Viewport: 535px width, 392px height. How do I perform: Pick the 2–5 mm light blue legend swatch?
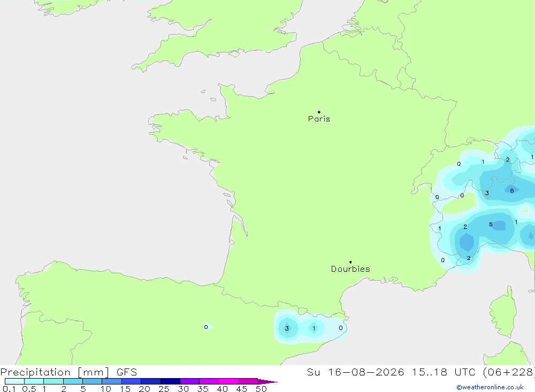pyautogui.click(x=73, y=381)
